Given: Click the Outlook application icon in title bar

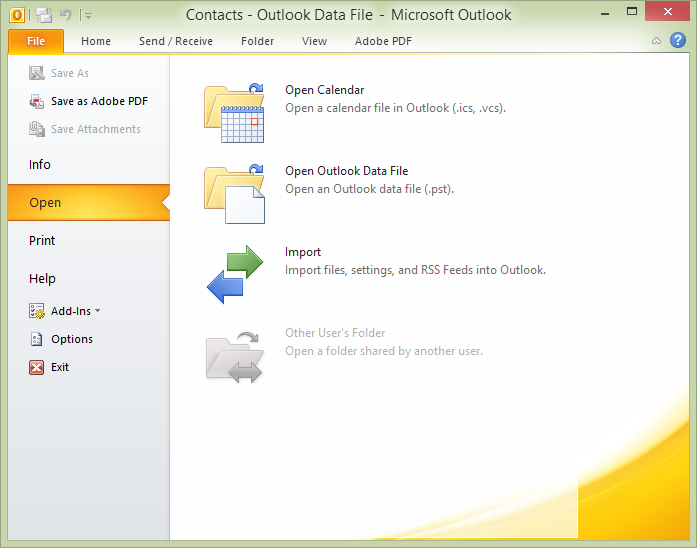Looking at the screenshot, I should coord(16,15).
